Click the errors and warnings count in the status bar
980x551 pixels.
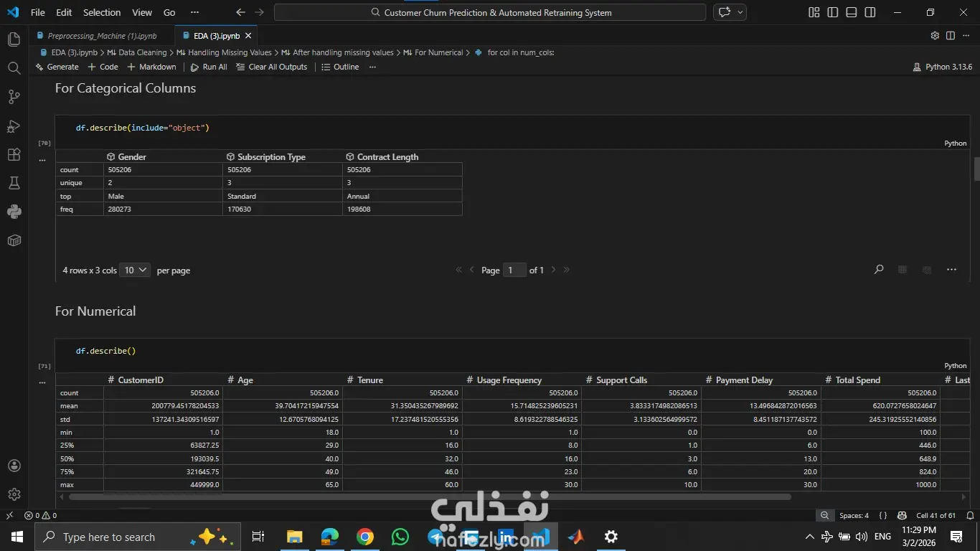(40, 515)
